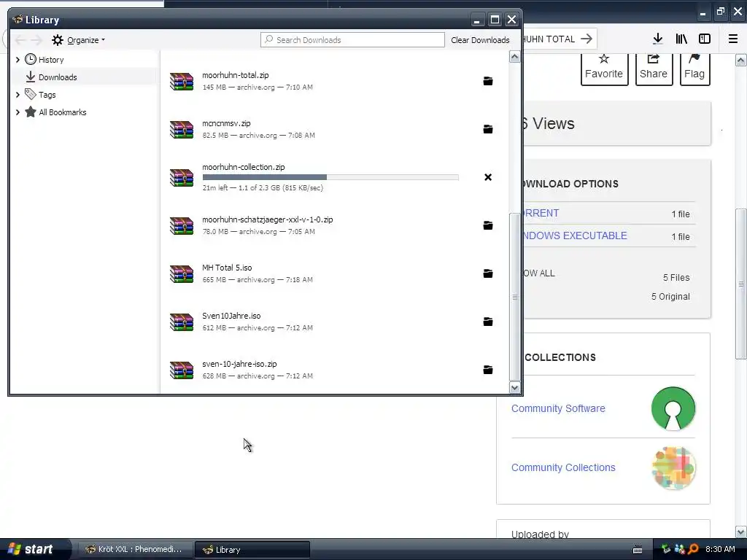This screenshot has height=560, width=747.
Task: Open the browser Library books icon
Action: click(x=681, y=39)
